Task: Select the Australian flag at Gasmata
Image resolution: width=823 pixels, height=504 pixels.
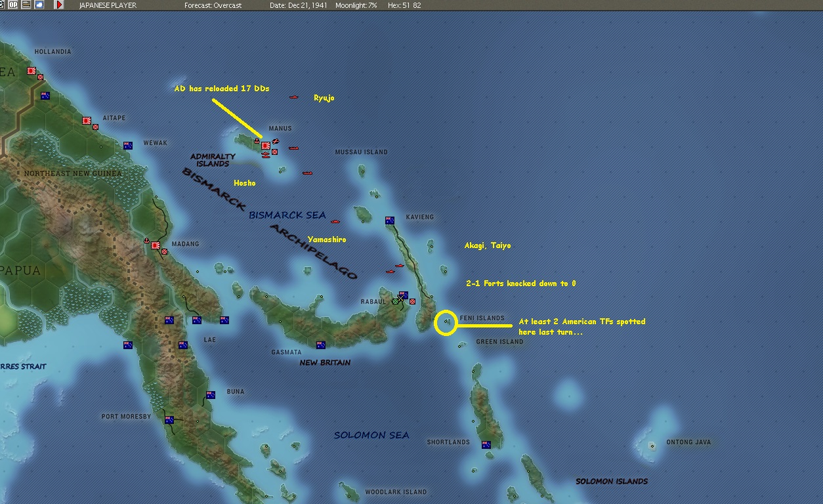Action: 321,345
